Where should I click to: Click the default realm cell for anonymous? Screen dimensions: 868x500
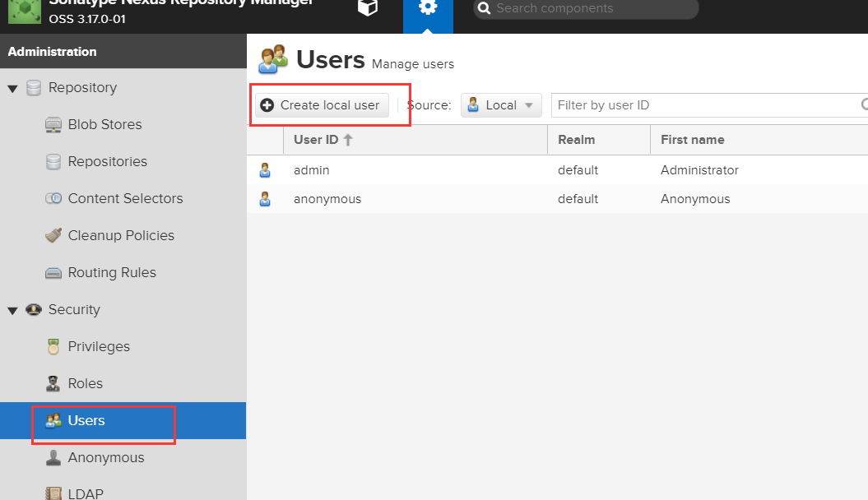[578, 198]
